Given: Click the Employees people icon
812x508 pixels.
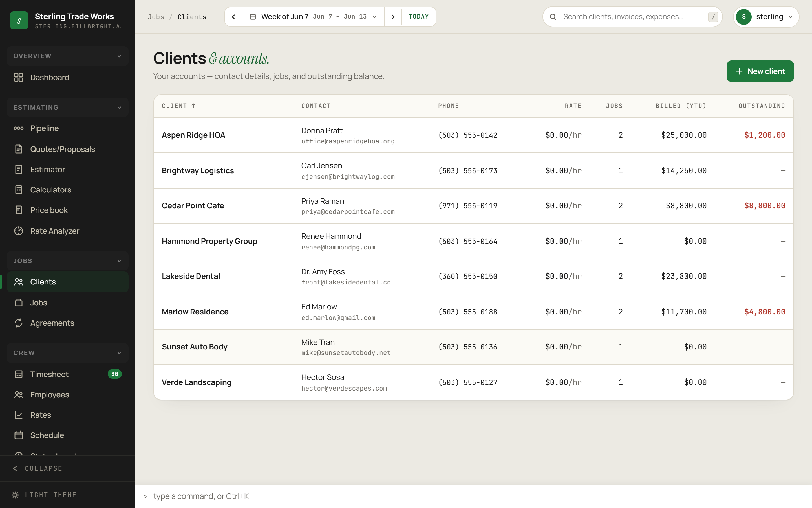Looking at the screenshot, I should click(18, 395).
